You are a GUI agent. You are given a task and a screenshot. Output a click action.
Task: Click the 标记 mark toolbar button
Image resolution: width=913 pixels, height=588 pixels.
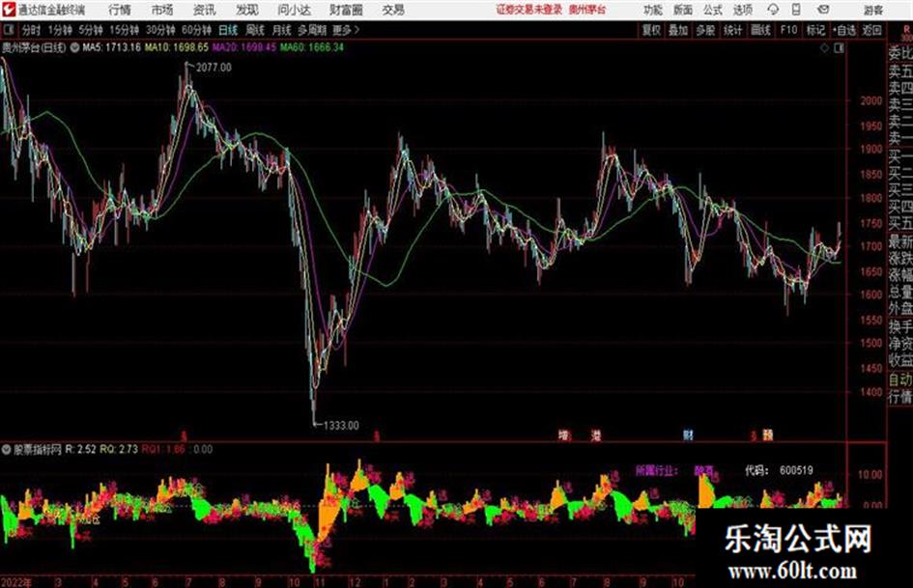(815, 30)
